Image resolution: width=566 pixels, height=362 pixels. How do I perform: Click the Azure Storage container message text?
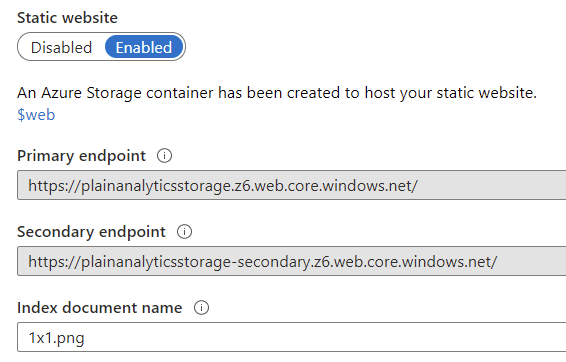coord(277,93)
